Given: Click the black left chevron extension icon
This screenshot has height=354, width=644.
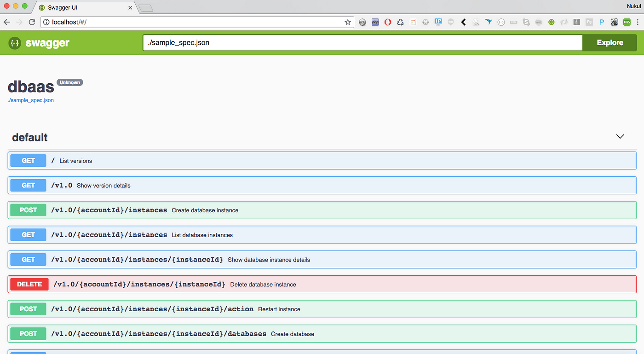Looking at the screenshot, I should tap(463, 22).
